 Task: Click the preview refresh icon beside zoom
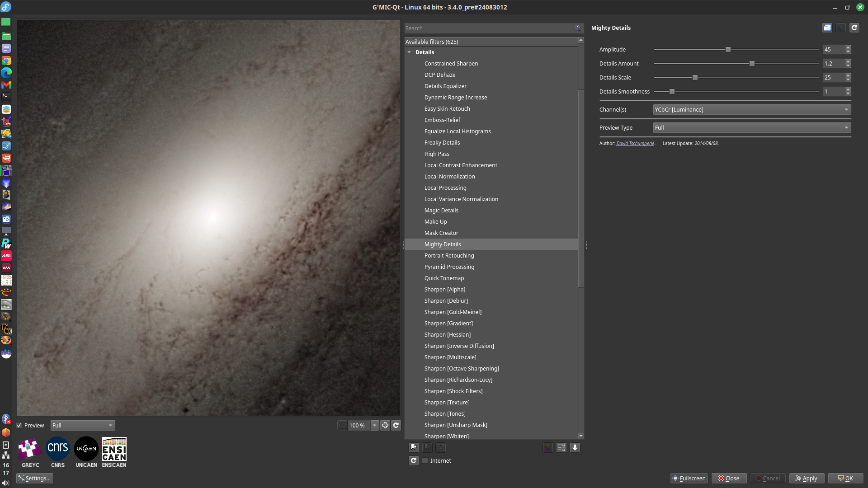[396, 425]
